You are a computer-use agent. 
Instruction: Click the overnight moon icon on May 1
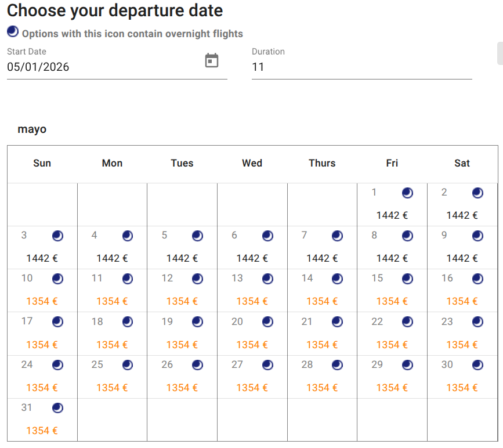[408, 193]
